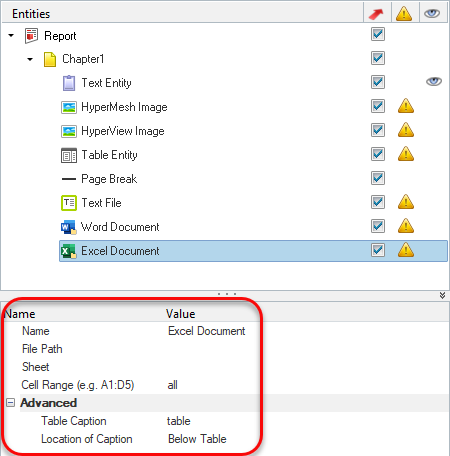This screenshot has width=450, height=456.
Task: Click the empty Sheet value field
Action: pyautogui.click(x=307, y=367)
